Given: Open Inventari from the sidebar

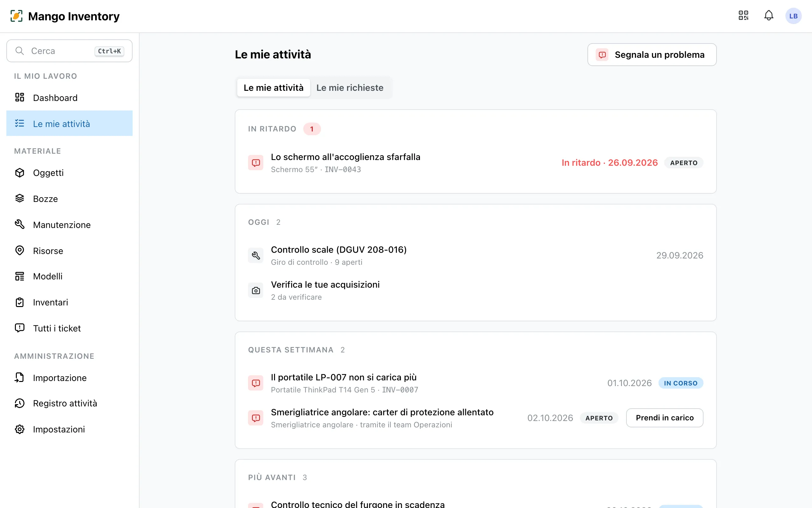Looking at the screenshot, I should click(x=69, y=302).
